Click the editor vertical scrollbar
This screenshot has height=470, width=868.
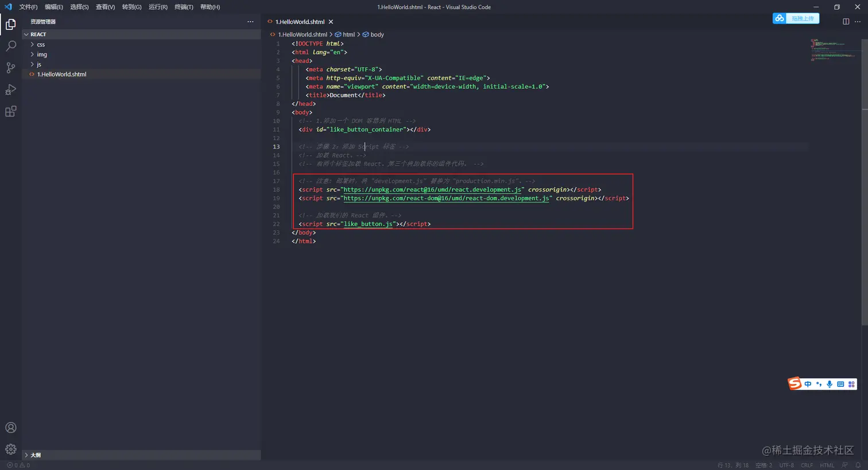[865, 181]
